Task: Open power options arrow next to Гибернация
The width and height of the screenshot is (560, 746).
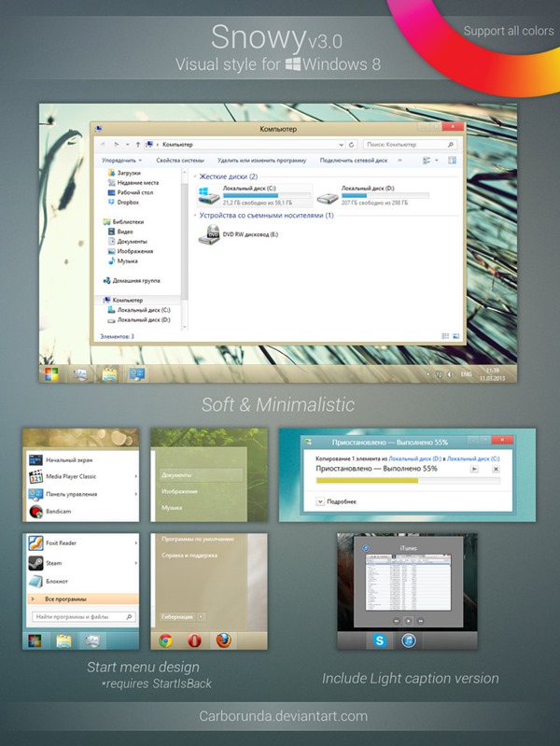Action: (x=202, y=616)
